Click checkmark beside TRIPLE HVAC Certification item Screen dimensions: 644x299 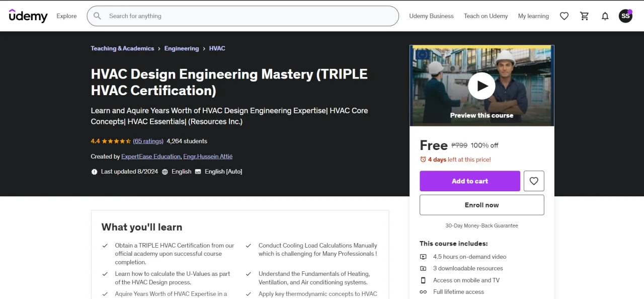click(105, 246)
